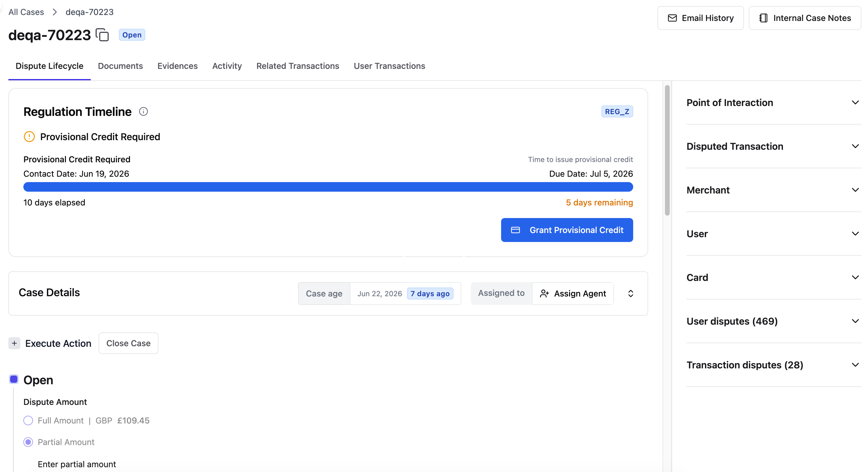The width and height of the screenshot is (868, 472).
Task: Click the 'Enter partial amount' label
Action: point(77,464)
